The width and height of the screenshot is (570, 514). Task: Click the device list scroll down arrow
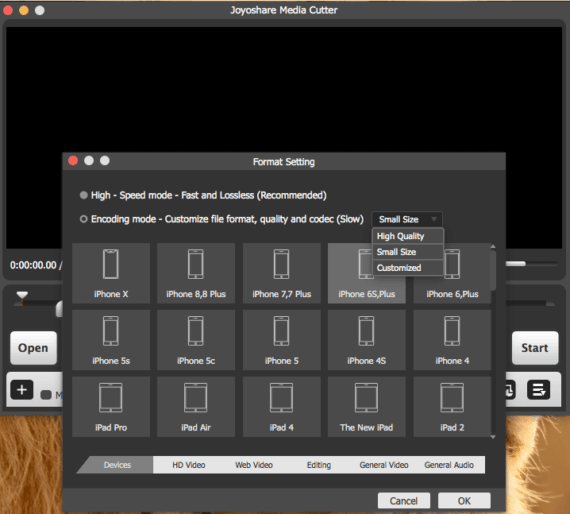[x=493, y=437]
